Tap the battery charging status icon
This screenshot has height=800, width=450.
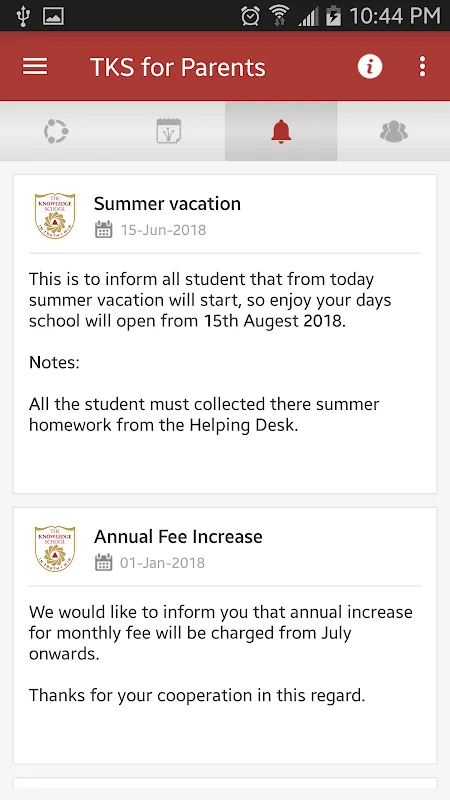333,16
